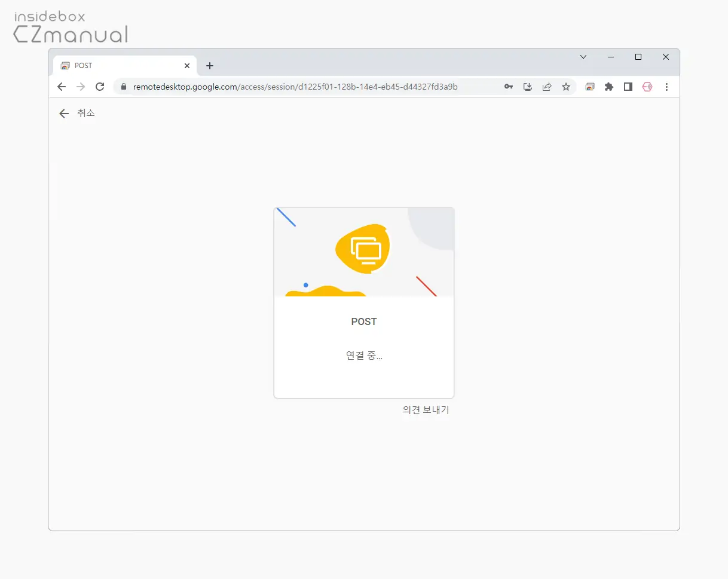
Task: Click the yellow remote screens illustration
Action: pos(363,249)
